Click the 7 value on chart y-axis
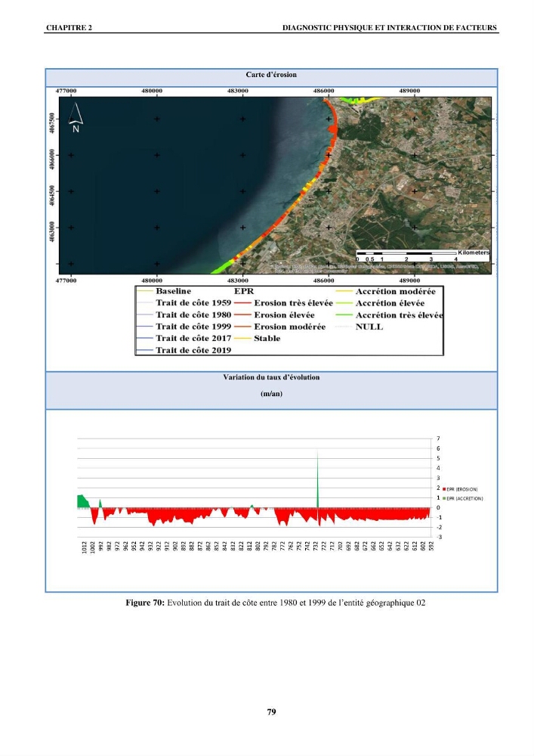 pyautogui.click(x=438, y=438)
